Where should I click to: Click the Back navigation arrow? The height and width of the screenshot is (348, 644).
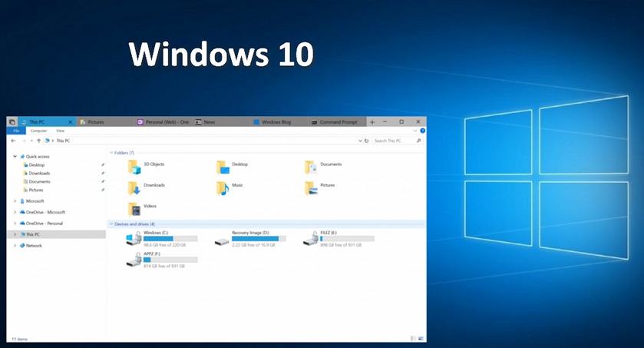tap(13, 141)
